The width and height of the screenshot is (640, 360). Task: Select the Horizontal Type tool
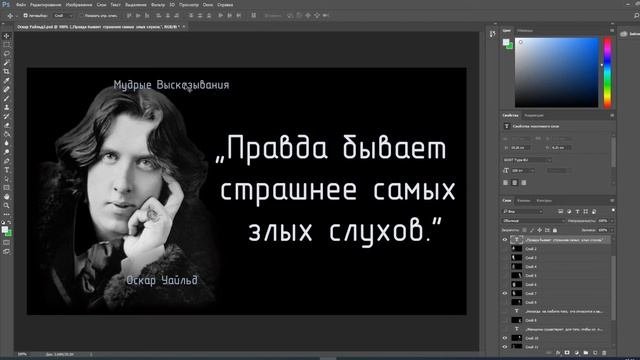pos(7,170)
